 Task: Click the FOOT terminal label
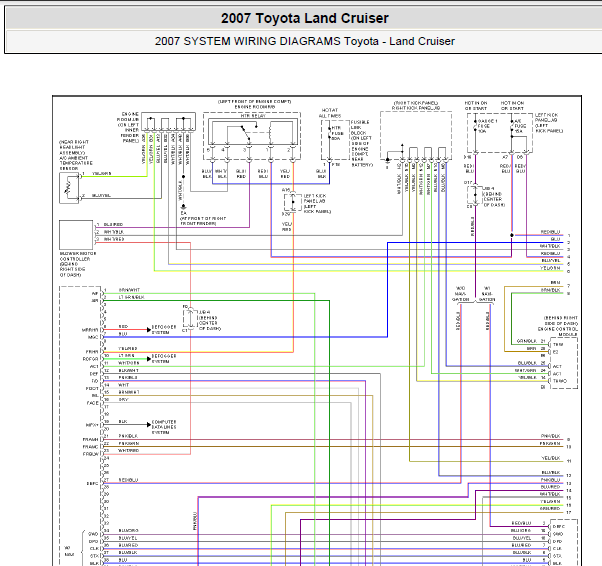pos(92,388)
